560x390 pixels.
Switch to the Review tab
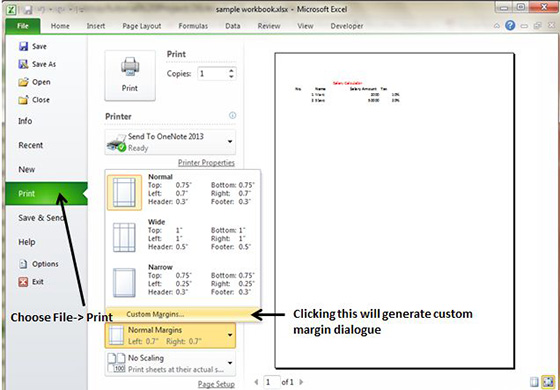tap(270, 26)
